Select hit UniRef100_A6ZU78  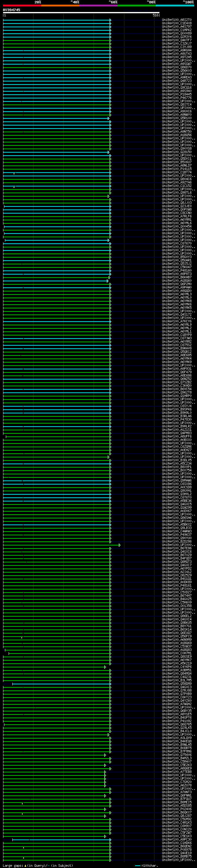click(x=177, y=785)
